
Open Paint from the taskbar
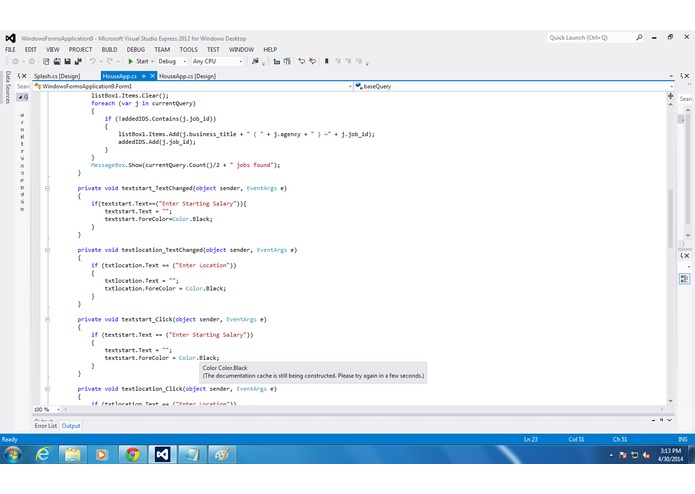click(223, 455)
